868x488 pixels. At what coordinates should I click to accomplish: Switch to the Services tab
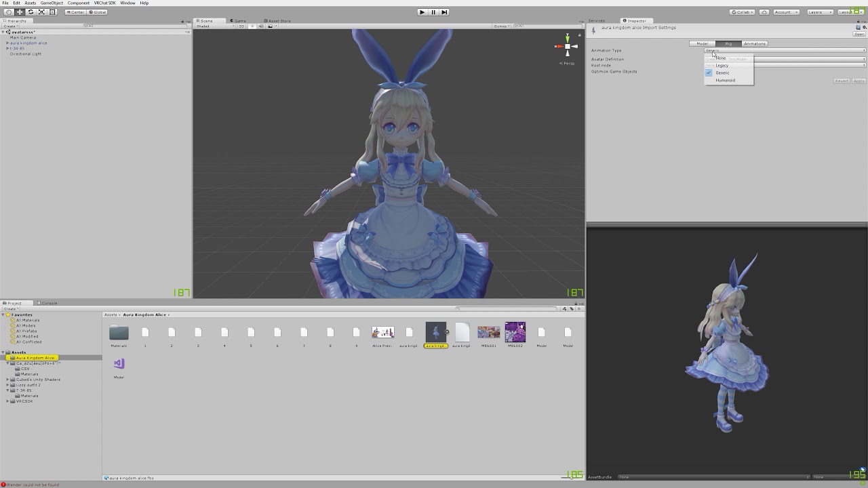[x=596, y=21]
